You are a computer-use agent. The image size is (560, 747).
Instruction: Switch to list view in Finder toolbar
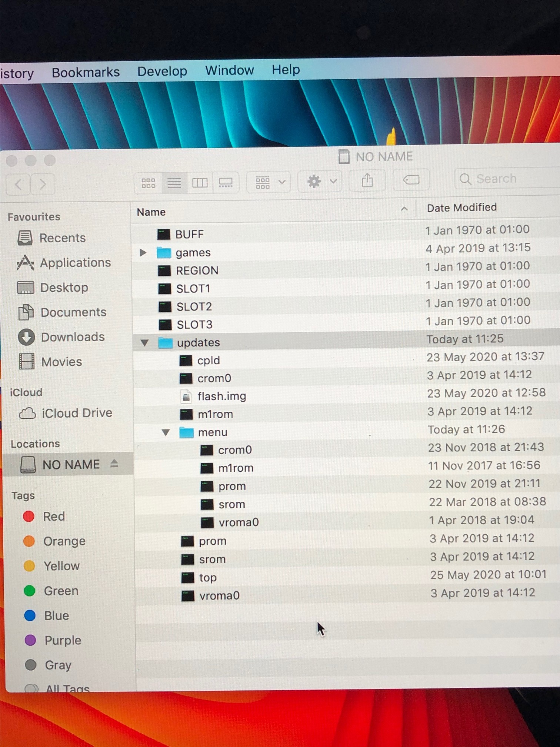174,183
